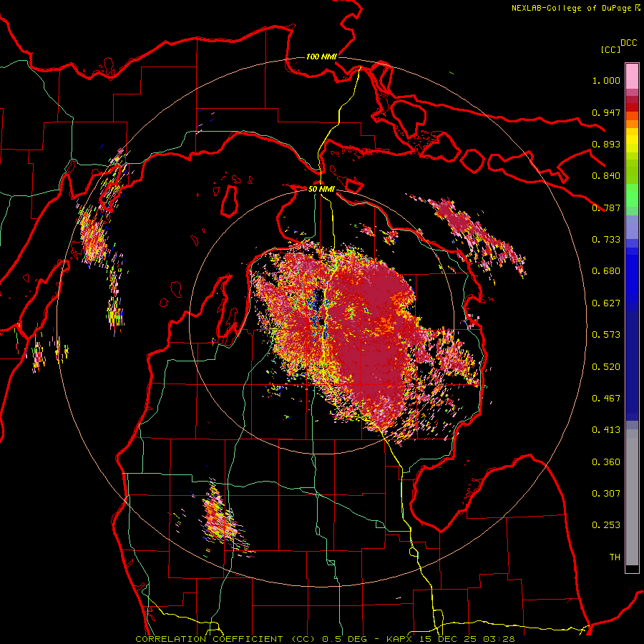Click the 03:28 timestamp

499,639
